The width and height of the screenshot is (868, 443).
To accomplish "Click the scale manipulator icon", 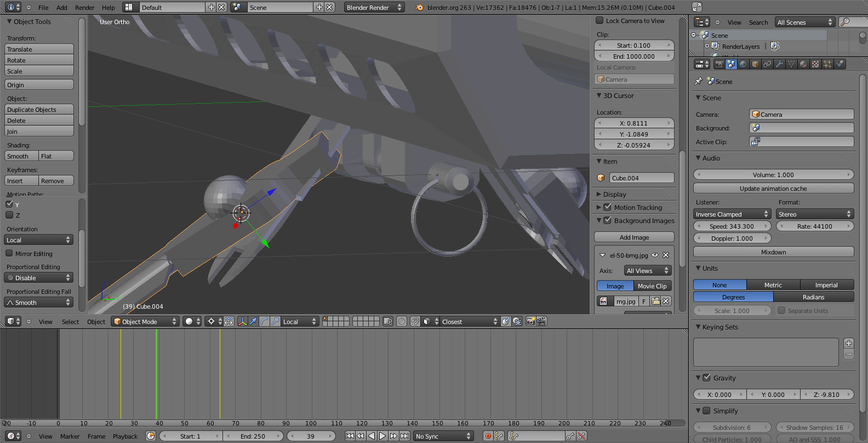I will click(x=275, y=321).
